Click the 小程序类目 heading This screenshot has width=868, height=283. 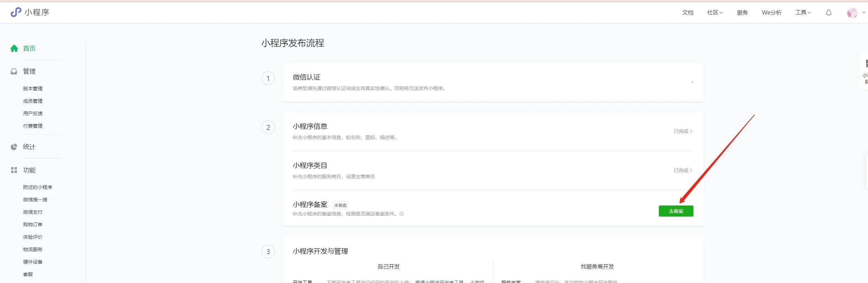pyautogui.click(x=310, y=165)
